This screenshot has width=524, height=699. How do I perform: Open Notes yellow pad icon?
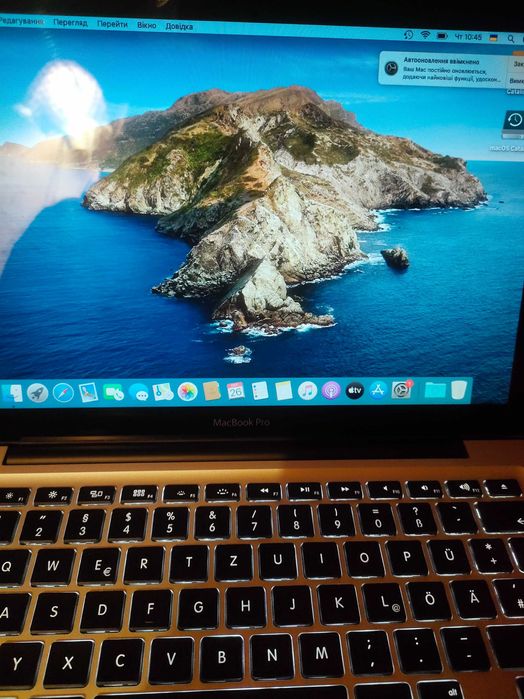click(284, 391)
